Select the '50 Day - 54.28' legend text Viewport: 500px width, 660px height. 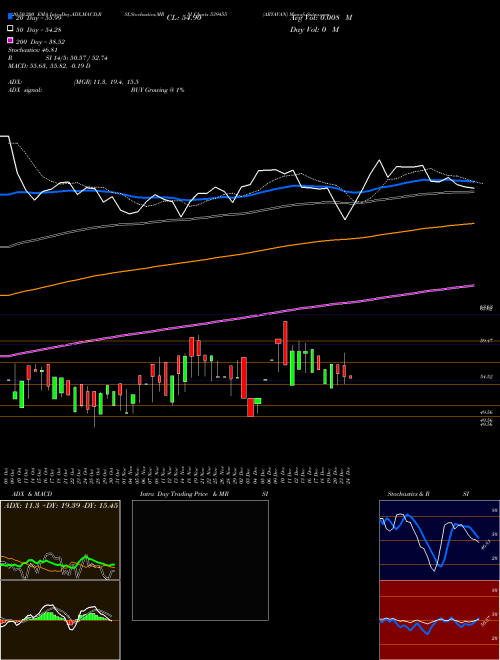(x=41, y=29)
